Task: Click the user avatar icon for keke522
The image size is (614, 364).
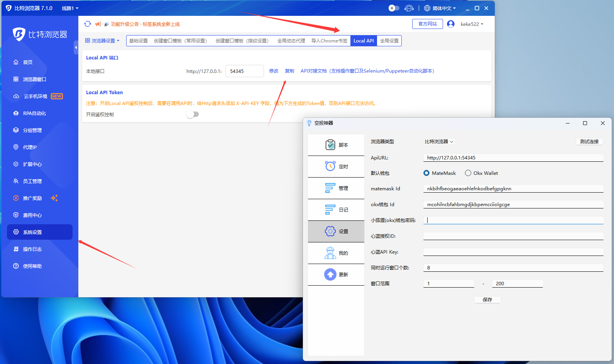Action: 450,24
